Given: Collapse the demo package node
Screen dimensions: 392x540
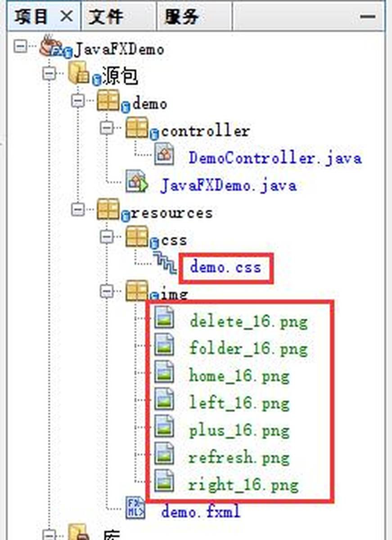Looking at the screenshot, I should [78, 101].
